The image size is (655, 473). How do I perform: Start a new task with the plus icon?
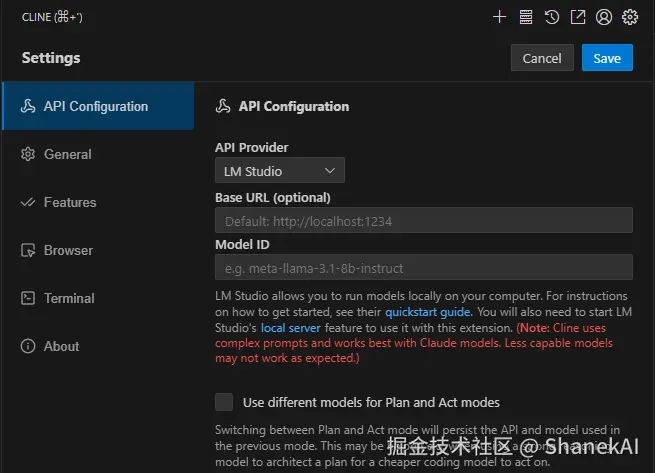(x=499, y=17)
